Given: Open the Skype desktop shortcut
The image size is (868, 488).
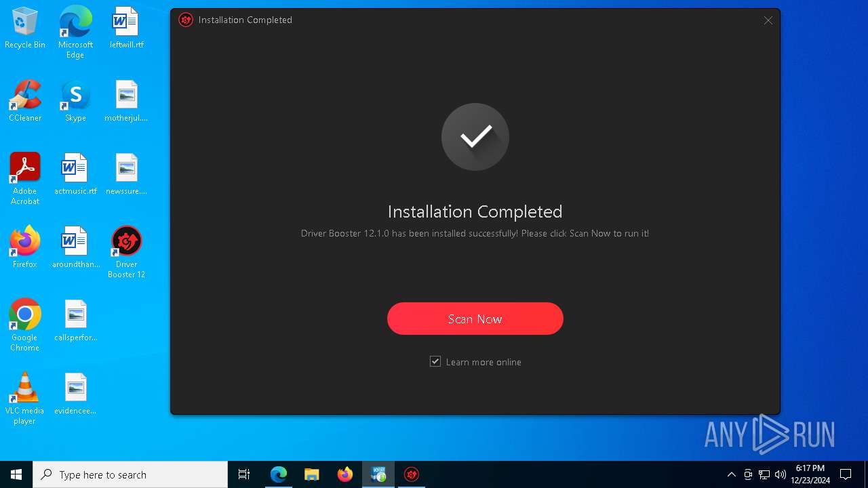Looking at the screenshot, I should click(x=75, y=102).
